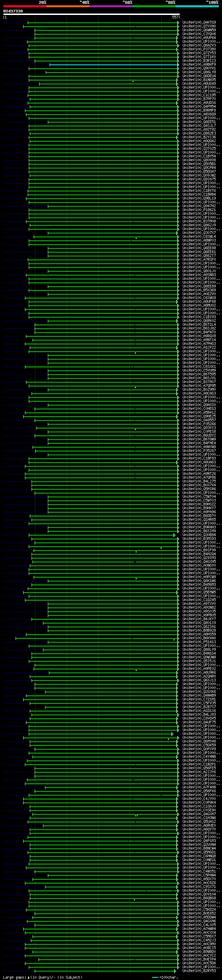The image size is (222, 980).
Task: Click the UniRef100_Q6DEU4 label
Action: tap(199, 76)
